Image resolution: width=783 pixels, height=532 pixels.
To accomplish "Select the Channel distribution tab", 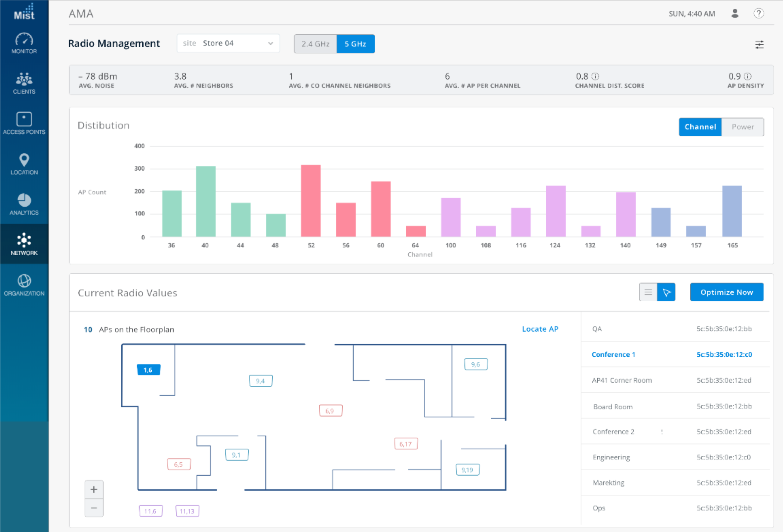I will (700, 127).
